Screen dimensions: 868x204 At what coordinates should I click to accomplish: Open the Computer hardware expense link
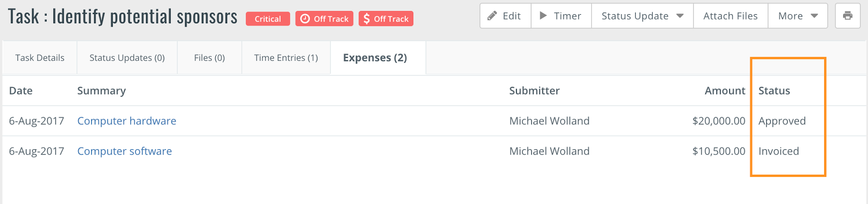point(126,121)
